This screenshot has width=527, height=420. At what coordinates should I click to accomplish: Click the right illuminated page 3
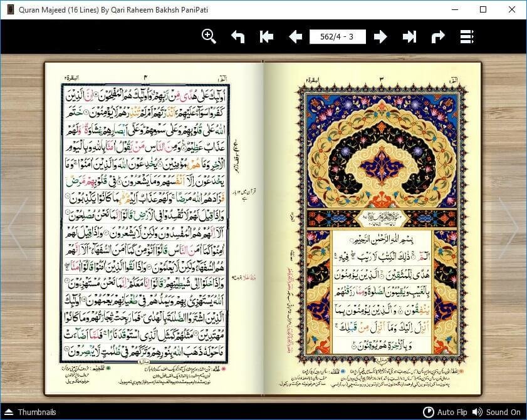pyautogui.click(x=372, y=228)
